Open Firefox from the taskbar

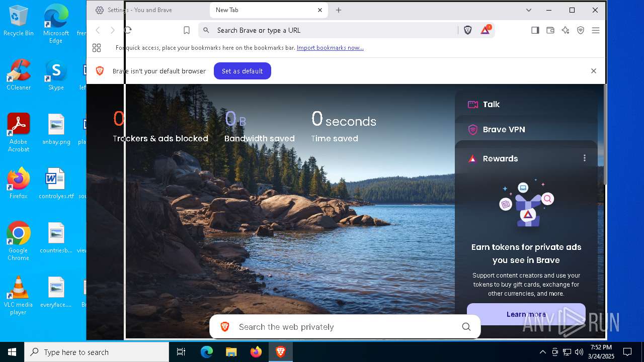coord(256,352)
